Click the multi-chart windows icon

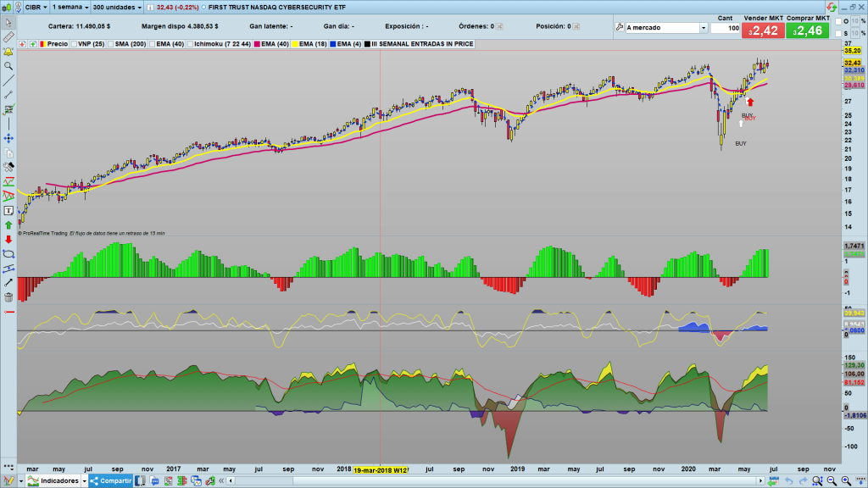[x=196, y=481]
